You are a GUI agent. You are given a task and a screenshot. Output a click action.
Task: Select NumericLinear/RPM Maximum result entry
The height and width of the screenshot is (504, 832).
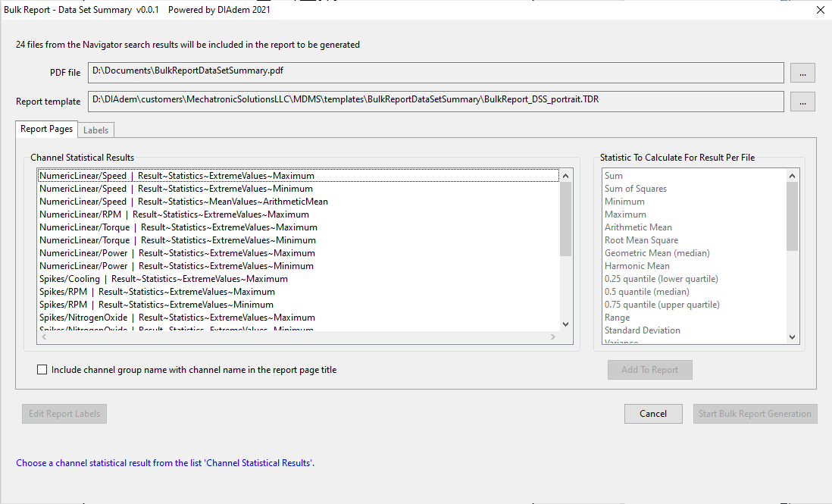(174, 214)
